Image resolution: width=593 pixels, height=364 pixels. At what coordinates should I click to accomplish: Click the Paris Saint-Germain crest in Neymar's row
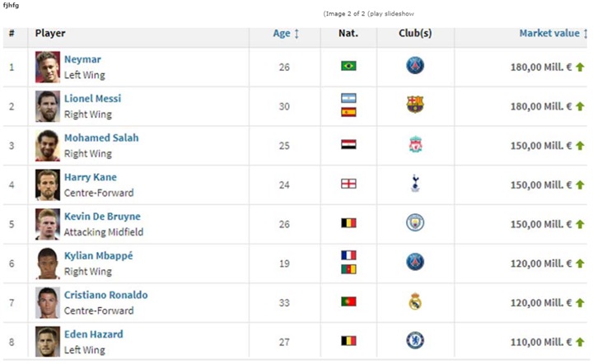click(x=415, y=65)
